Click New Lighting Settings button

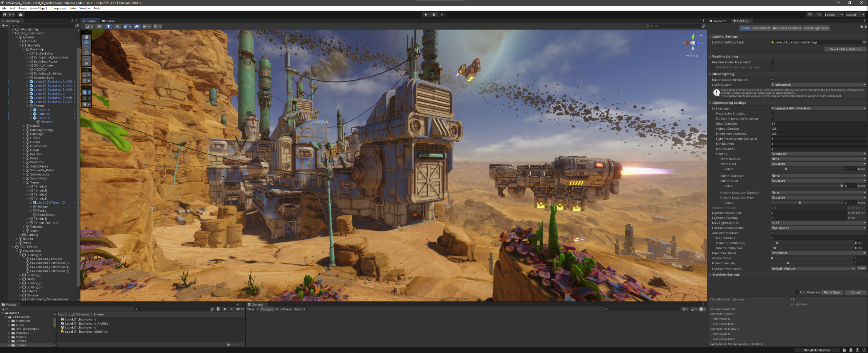845,49
